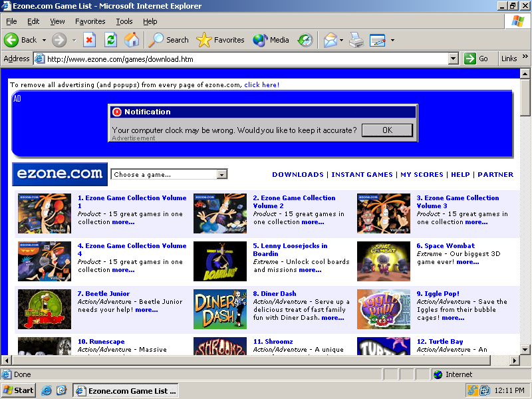The width and height of the screenshot is (532, 399).
Task: Click vertical scrollbar up arrow
Action: (525, 74)
